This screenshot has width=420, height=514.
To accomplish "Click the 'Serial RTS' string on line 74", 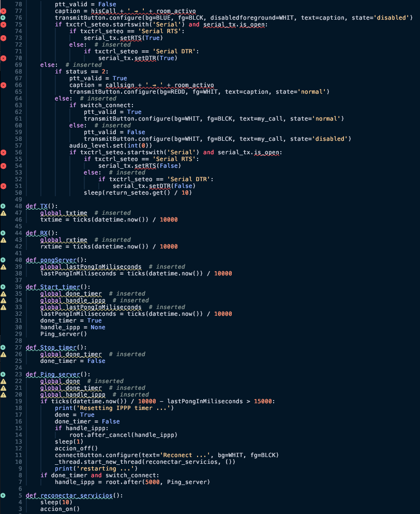I will pyautogui.click(x=159, y=31).
